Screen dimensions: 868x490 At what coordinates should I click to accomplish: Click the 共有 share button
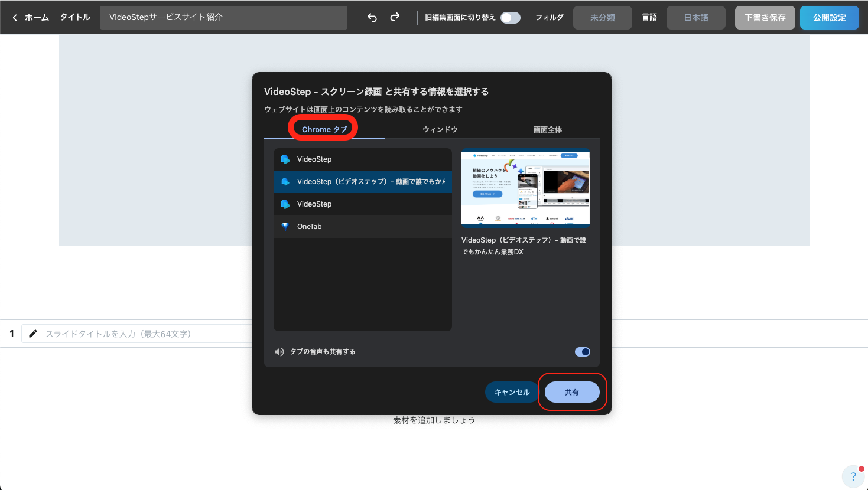pos(572,392)
